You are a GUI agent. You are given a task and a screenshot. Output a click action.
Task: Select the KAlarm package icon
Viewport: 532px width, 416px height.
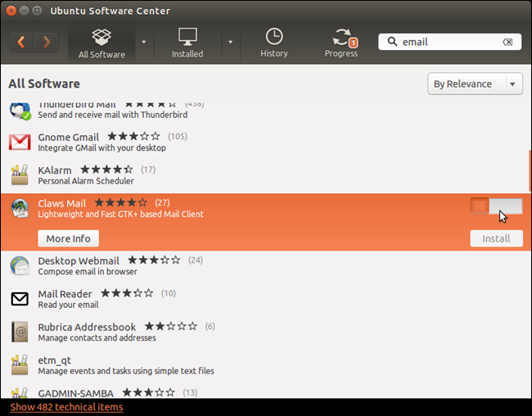click(20, 174)
